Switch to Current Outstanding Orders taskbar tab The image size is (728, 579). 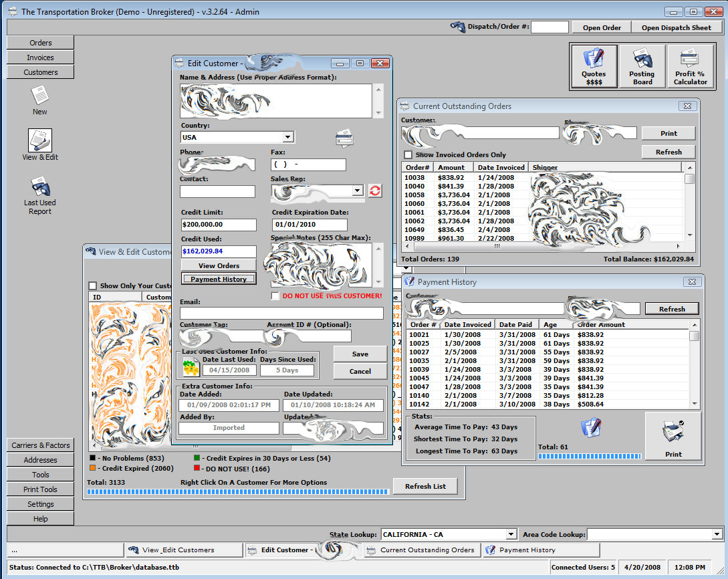tap(422, 550)
